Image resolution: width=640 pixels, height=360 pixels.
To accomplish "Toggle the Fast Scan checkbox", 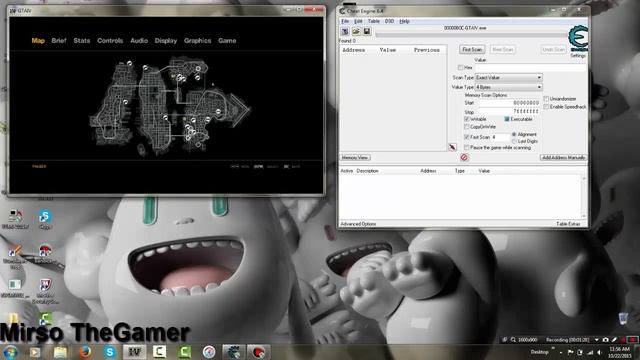I will point(467,137).
